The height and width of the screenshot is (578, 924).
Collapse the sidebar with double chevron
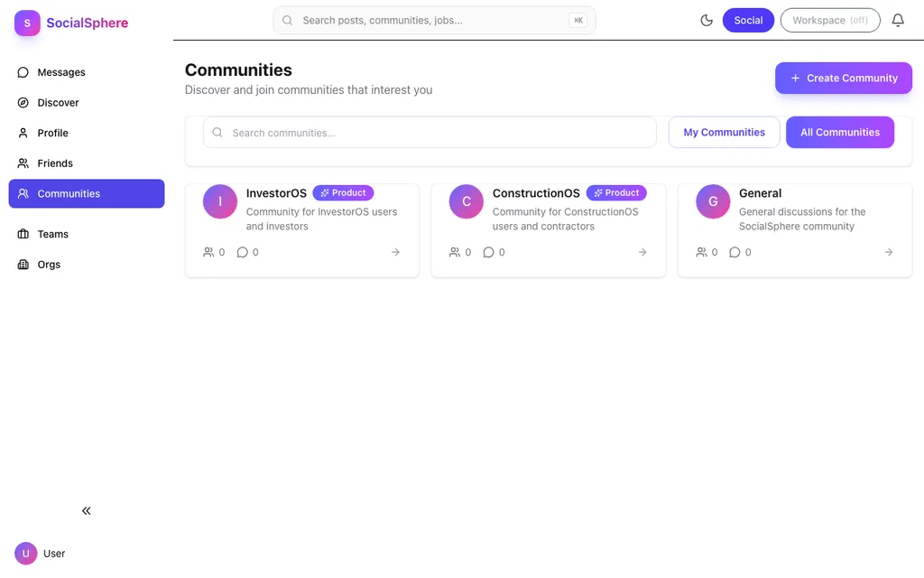(87, 511)
